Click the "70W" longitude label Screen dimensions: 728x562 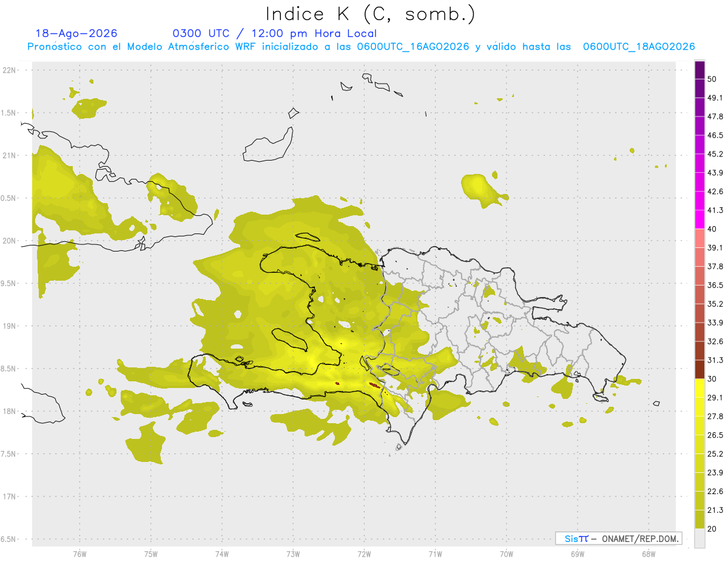[x=507, y=554]
